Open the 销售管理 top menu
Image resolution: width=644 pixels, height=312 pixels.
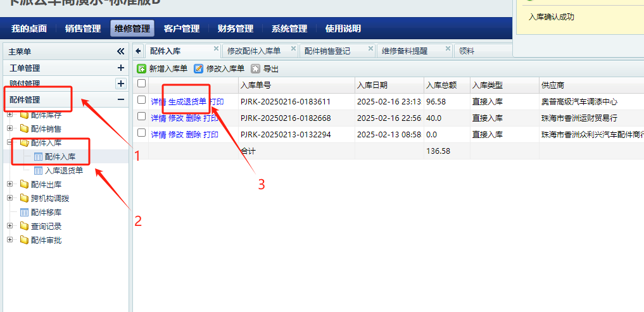(x=82, y=28)
